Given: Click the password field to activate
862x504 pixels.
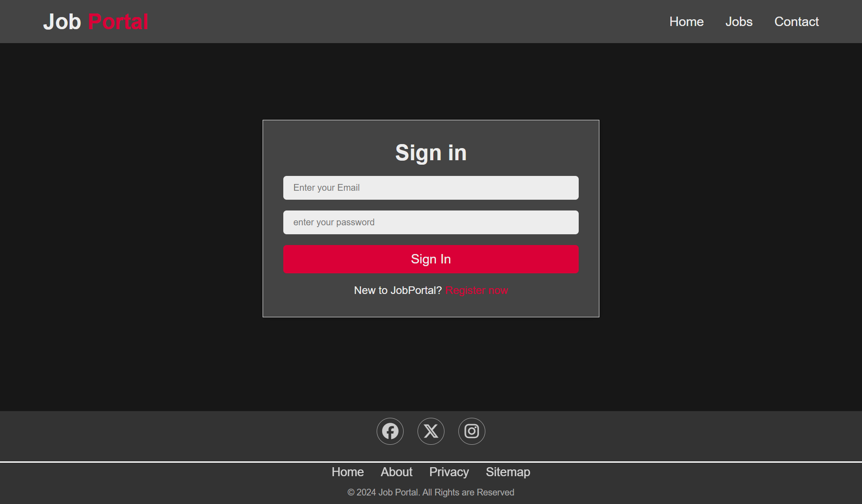Looking at the screenshot, I should pyautogui.click(x=431, y=222).
